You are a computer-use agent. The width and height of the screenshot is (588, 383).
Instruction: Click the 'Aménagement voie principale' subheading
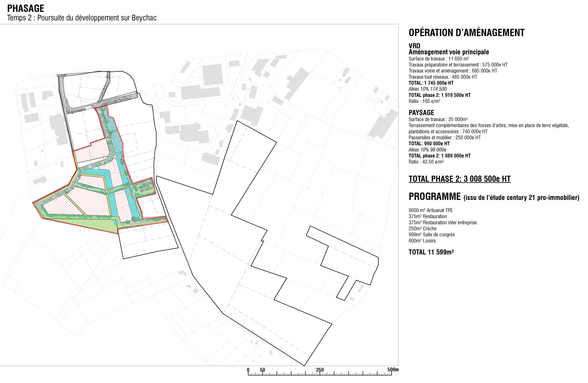tap(449, 52)
